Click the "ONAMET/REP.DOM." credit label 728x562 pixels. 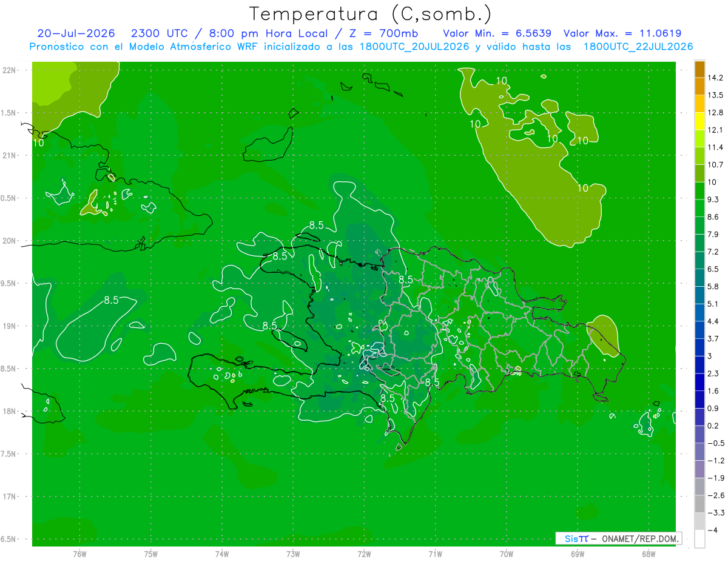pos(641,538)
